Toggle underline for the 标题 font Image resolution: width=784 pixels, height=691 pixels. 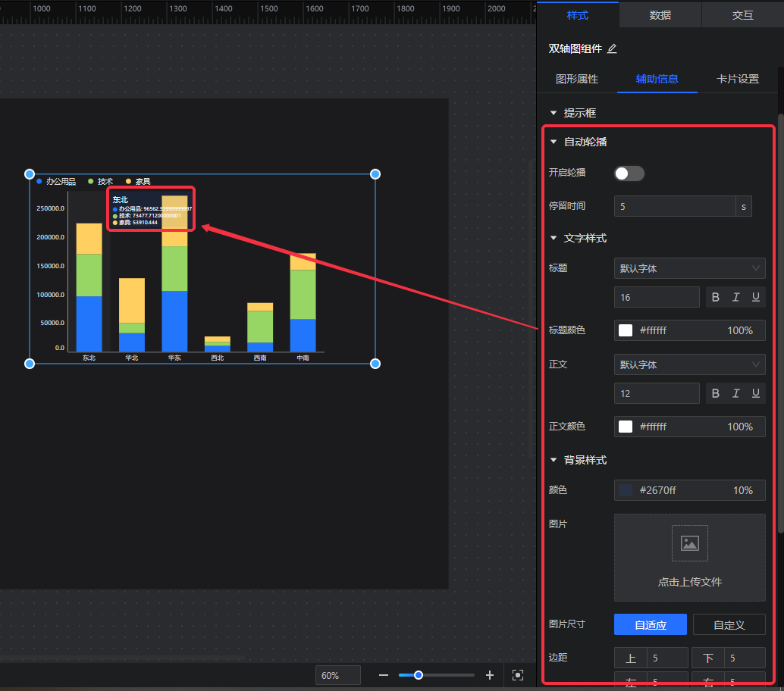click(755, 298)
